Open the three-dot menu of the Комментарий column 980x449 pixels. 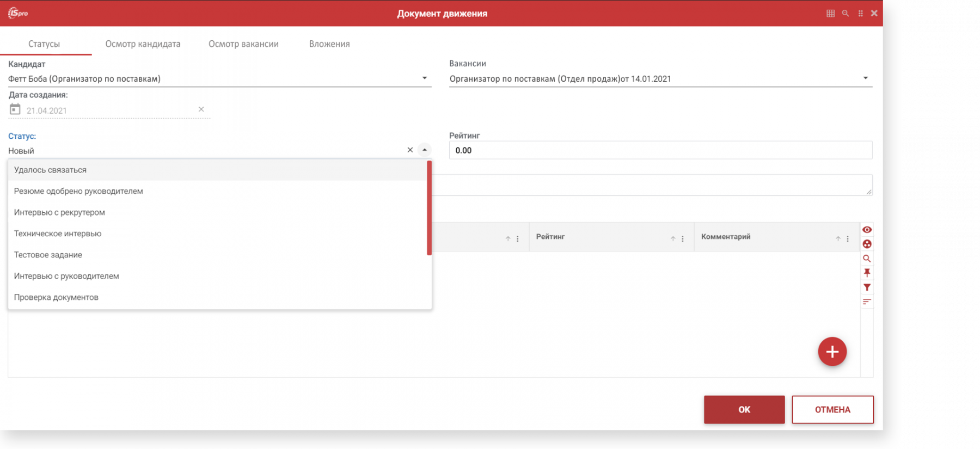pyautogui.click(x=848, y=238)
